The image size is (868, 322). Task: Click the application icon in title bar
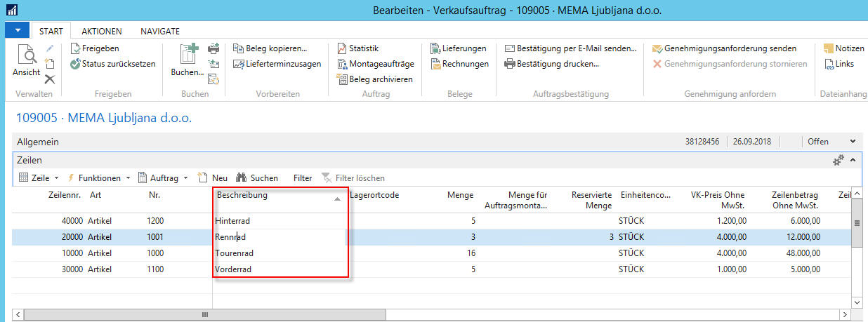click(x=11, y=11)
